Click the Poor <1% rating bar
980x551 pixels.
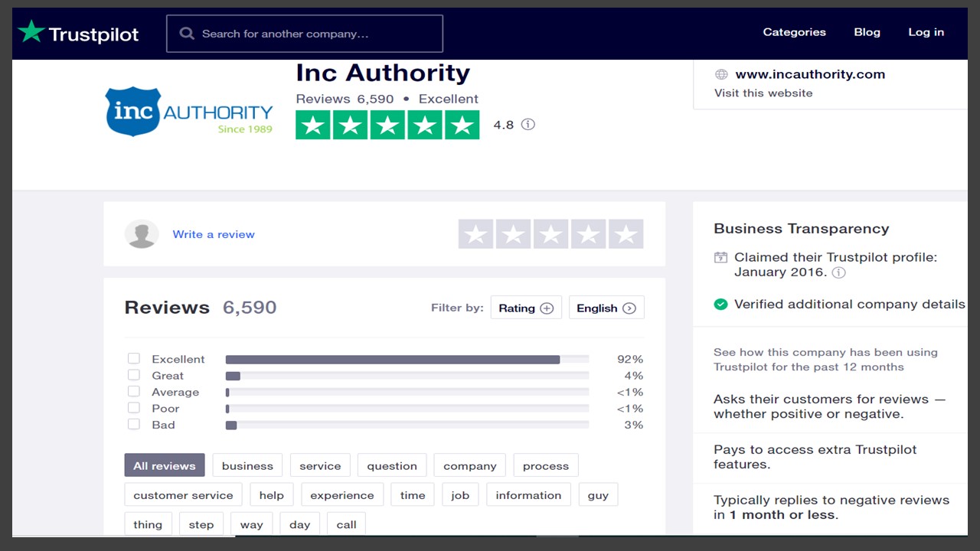click(x=407, y=409)
